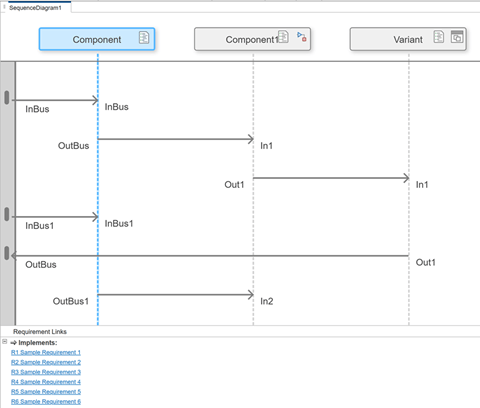Open link R6 Sample Requirement 6
Image resolution: width=480 pixels, height=408 pixels.
pos(46,401)
